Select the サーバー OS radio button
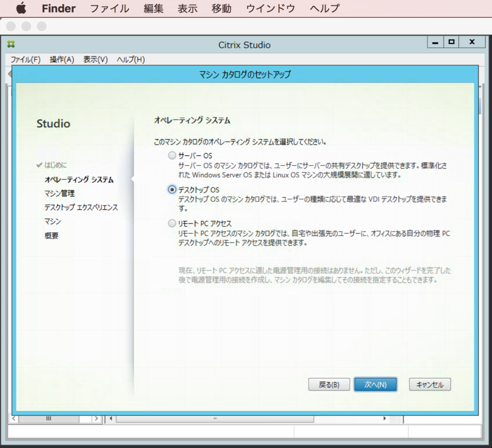This screenshot has width=492, height=448. pyautogui.click(x=172, y=155)
